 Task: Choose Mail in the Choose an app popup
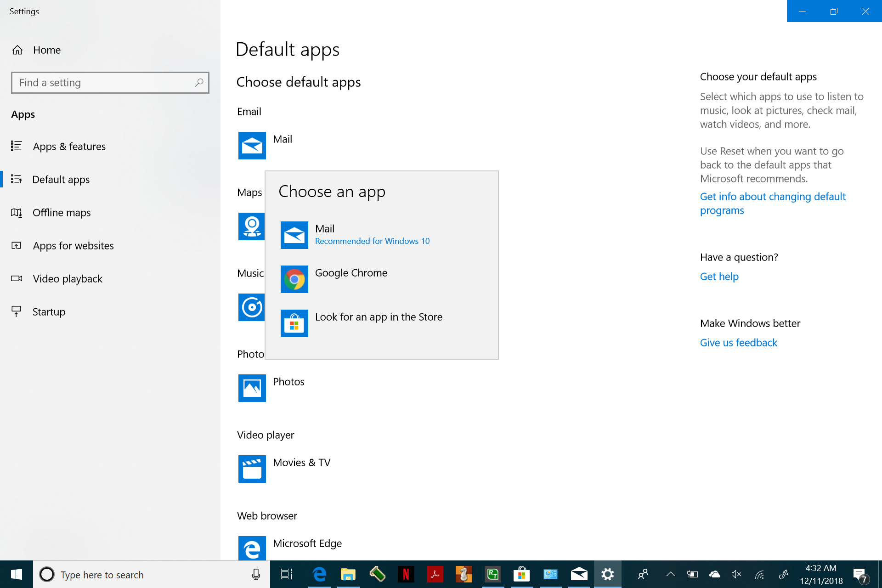point(382,235)
